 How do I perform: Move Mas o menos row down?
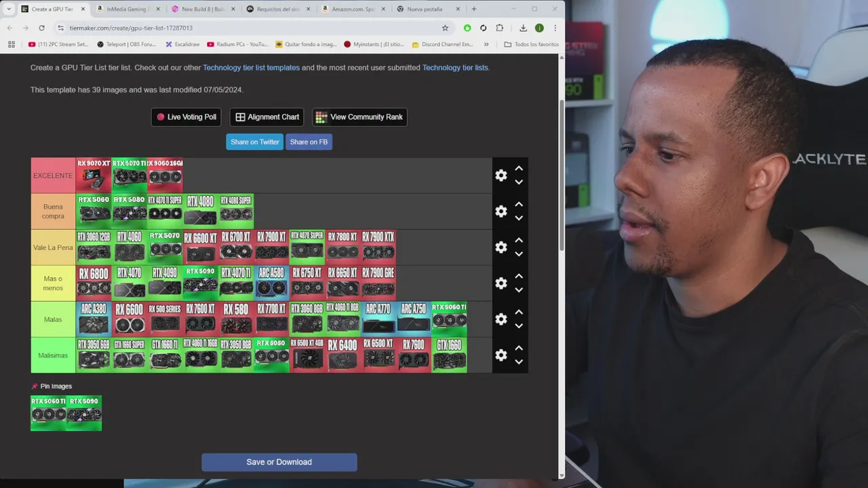click(519, 290)
